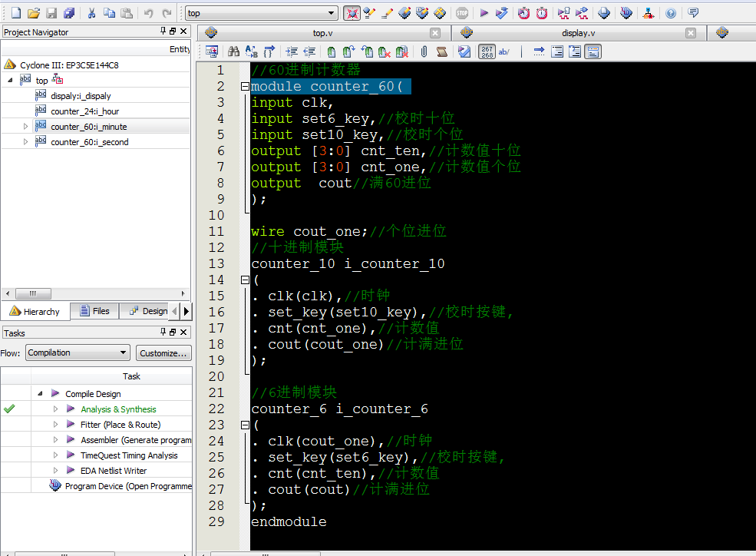Toggle the pressed rightmost editor toolbar icon
Viewport: 756px width, 556px height.
click(x=593, y=51)
